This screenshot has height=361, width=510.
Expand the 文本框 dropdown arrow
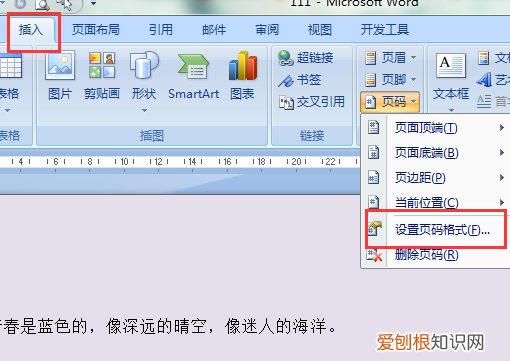click(451, 110)
